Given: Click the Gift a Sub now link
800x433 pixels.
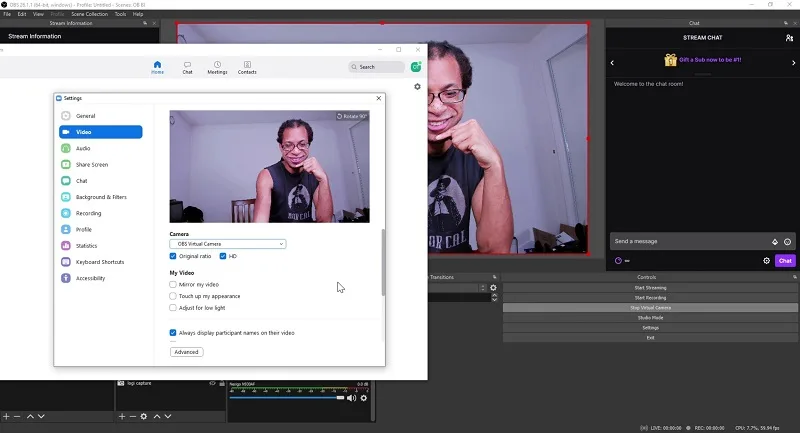Looking at the screenshot, I should pos(710,60).
